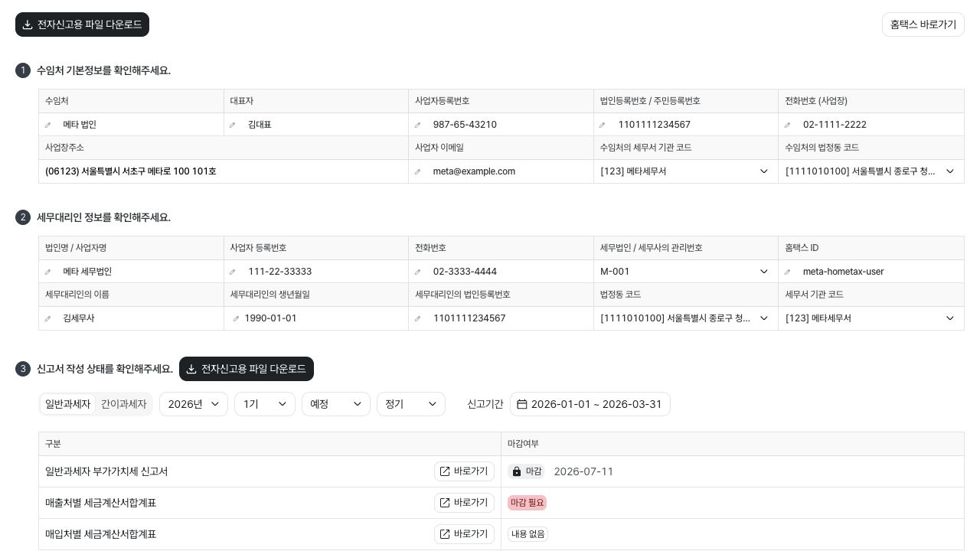Viewport: 980px width, 551px height.
Task: Expand the 수임처의 법정동 코드 dropdown
Action: coord(871,171)
